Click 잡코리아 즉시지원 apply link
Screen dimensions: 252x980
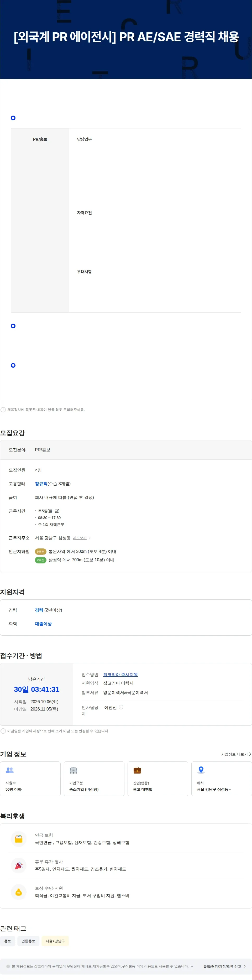click(x=120, y=675)
